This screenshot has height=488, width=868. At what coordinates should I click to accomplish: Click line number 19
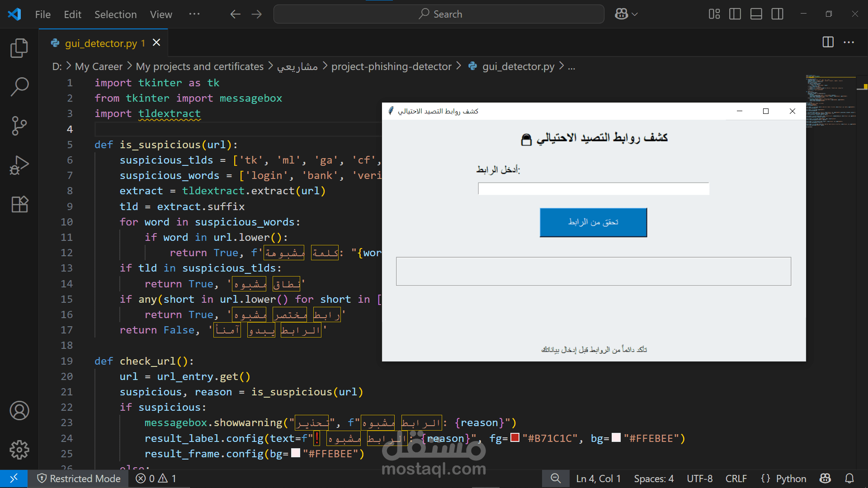pyautogui.click(x=66, y=361)
